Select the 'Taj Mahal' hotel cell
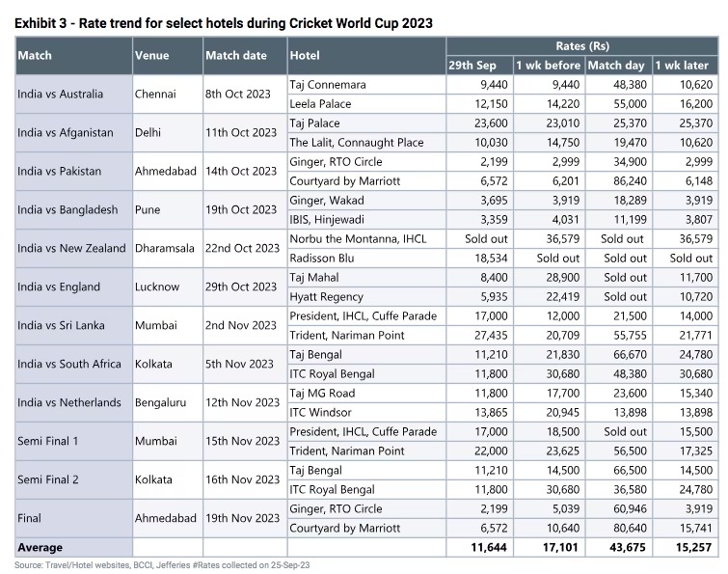This screenshot has width=728, height=574. [x=366, y=278]
